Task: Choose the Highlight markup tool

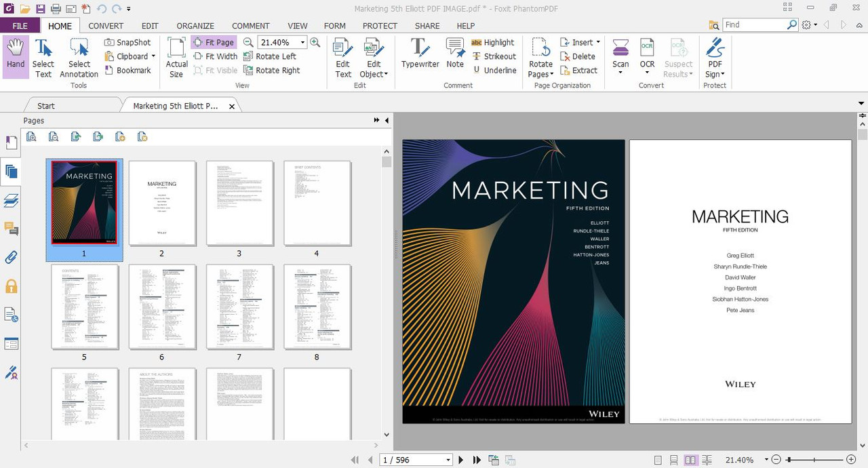Action: point(492,42)
